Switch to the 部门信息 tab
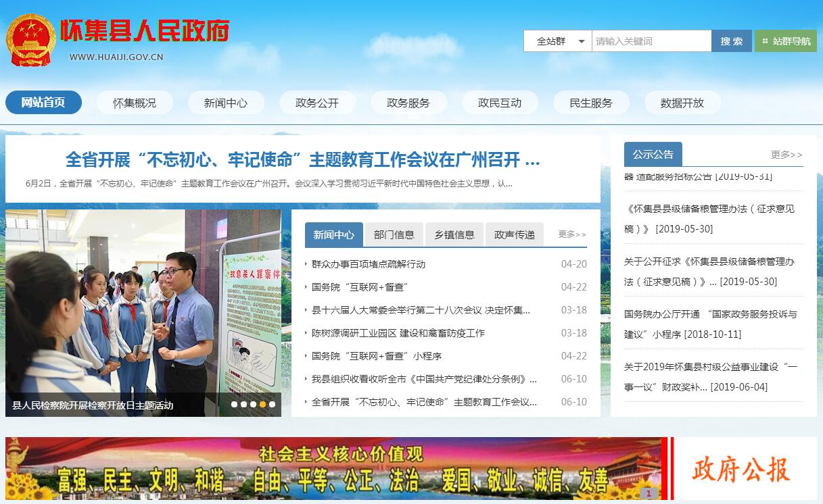Screen dimensions: 823x504 pyautogui.click(x=394, y=234)
